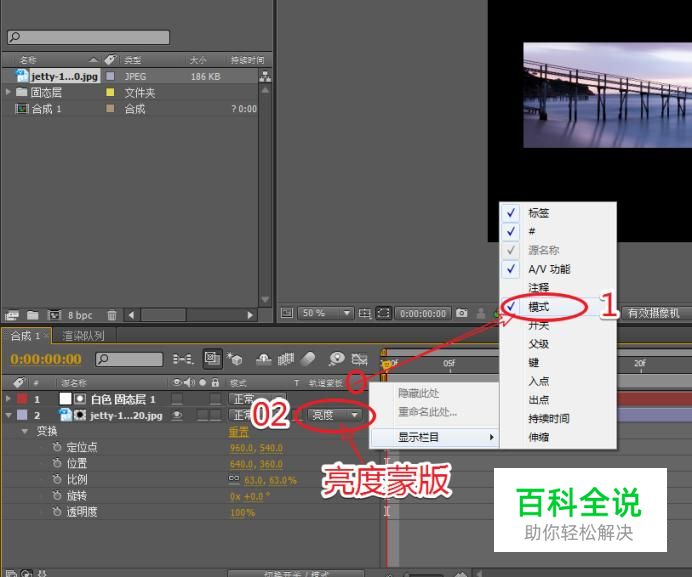Click the viewer timecode 0:00:00:00

[x=423, y=313]
